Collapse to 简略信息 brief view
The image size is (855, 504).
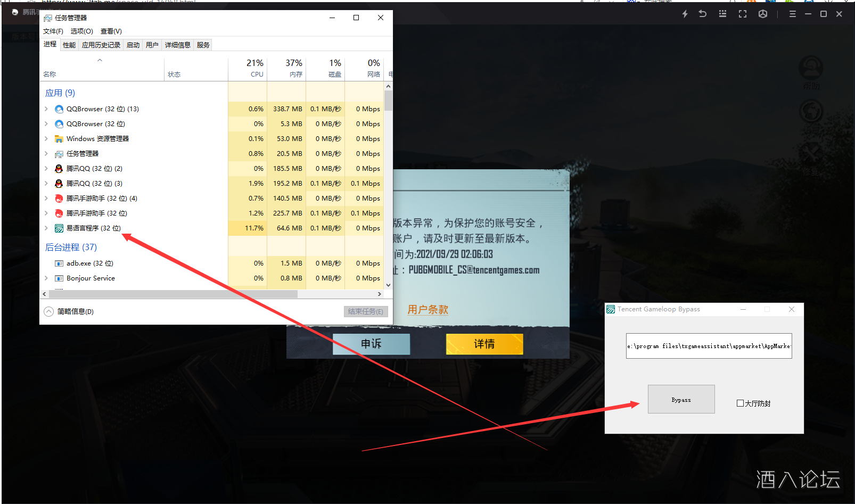[x=69, y=311]
